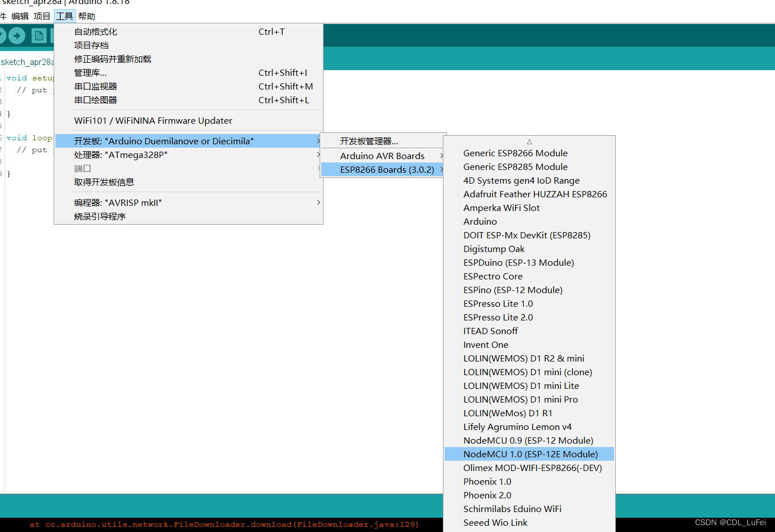This screenshot has height=532, width=775.
Task: Choose ITEAD Sonoff board
Action: pos(530,331)
